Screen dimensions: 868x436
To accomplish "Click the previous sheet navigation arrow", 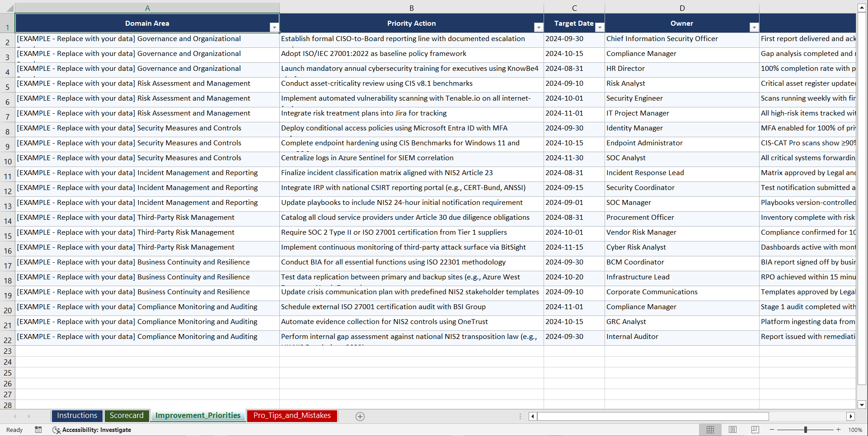I will pos(15,417).
